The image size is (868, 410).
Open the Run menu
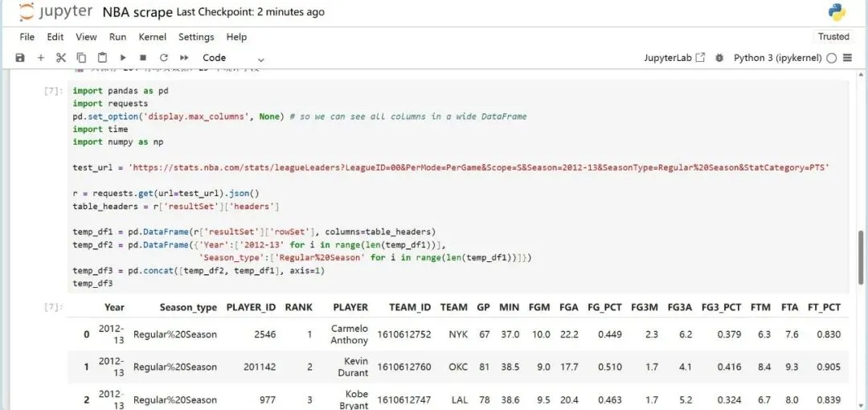pyautogui.click(x=117, y=36)
